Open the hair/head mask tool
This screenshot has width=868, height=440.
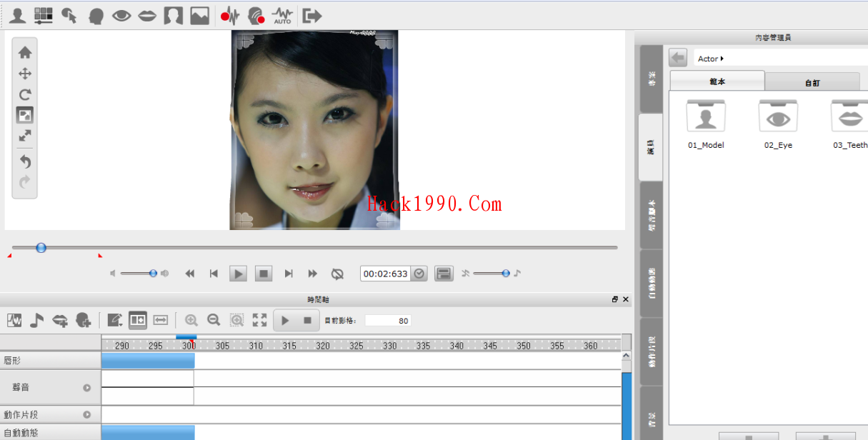click(x=173, y=15)
